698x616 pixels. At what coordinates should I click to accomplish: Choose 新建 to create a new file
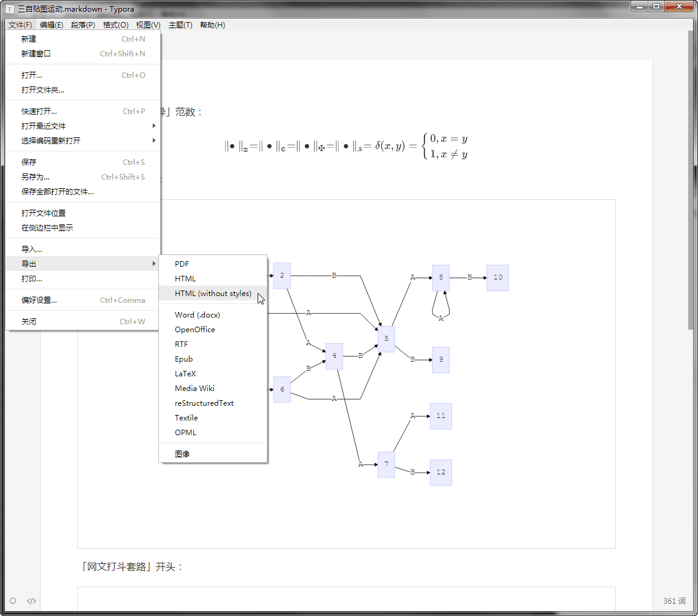point(83,39)
